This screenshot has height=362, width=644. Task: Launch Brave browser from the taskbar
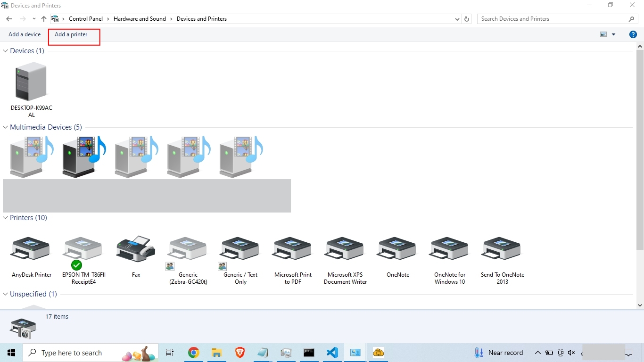pos(239,353)
